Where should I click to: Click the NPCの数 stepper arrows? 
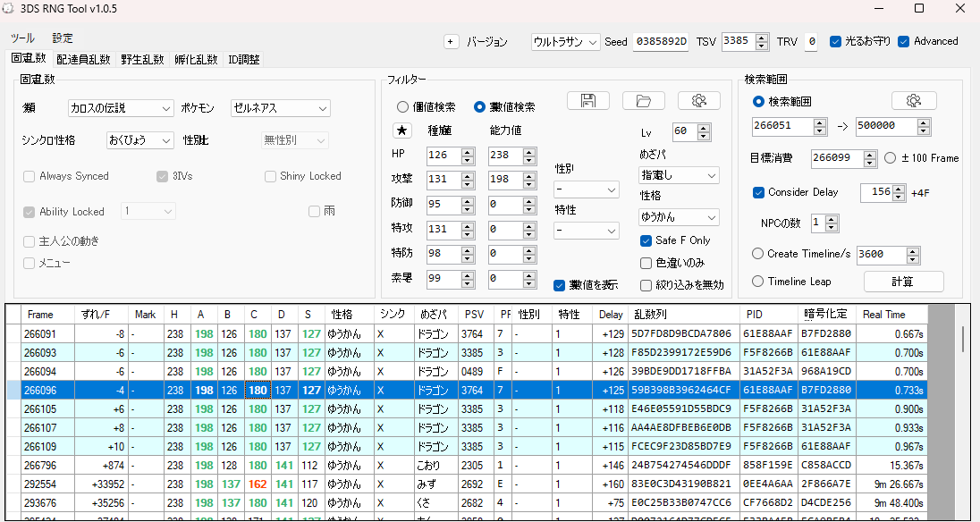(832, 223)
